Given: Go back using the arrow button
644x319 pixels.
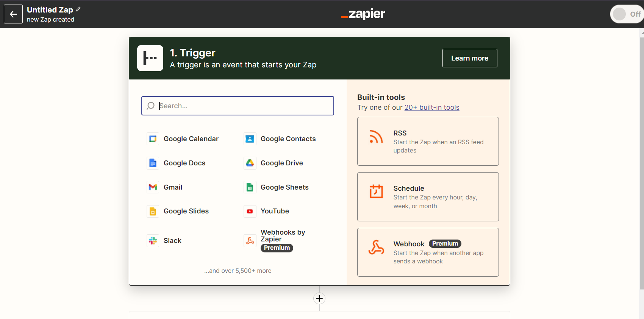Looking at the screenshot, I should click(x=13, y=14).
